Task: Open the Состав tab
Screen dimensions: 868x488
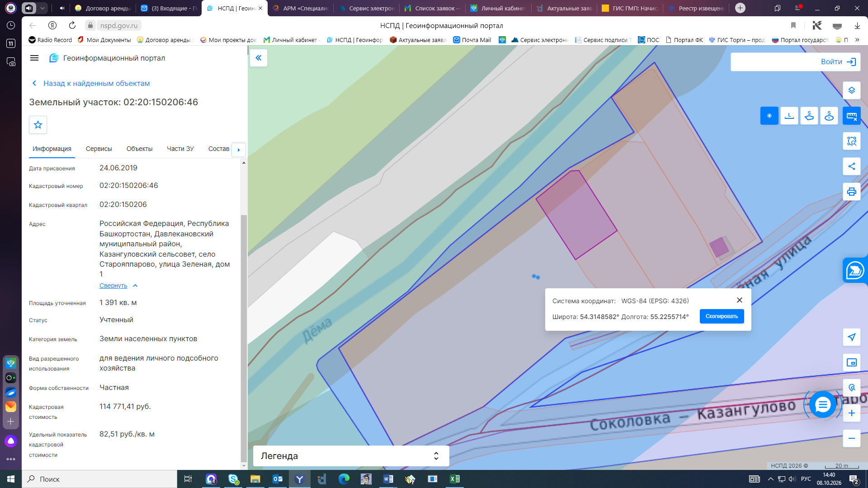Action: [x=219, y=149]
